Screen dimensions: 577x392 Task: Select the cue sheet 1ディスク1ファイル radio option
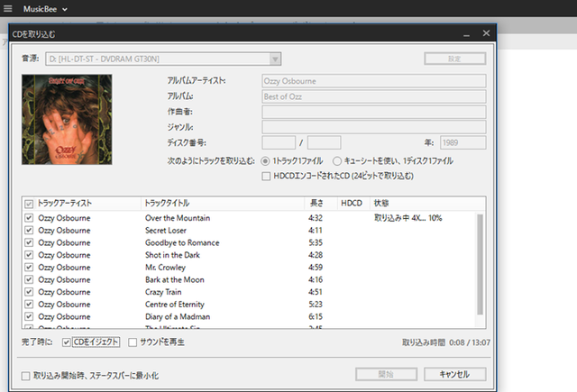pyautogui.click(x=336, y=161)
